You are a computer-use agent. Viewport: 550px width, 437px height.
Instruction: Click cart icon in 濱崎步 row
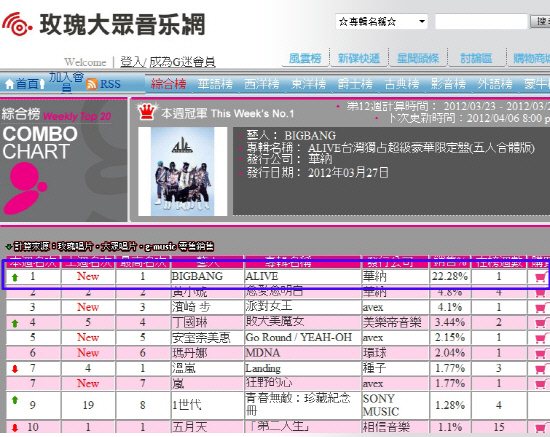[x=541, y=308]
